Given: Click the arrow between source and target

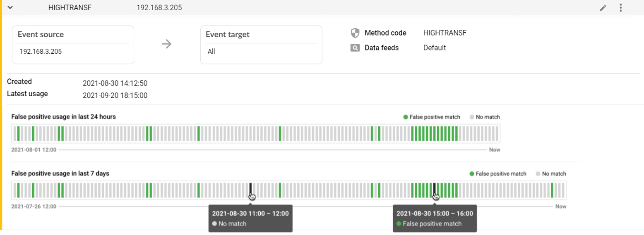Looking at the screenshot, I should (x=166, y=44).
